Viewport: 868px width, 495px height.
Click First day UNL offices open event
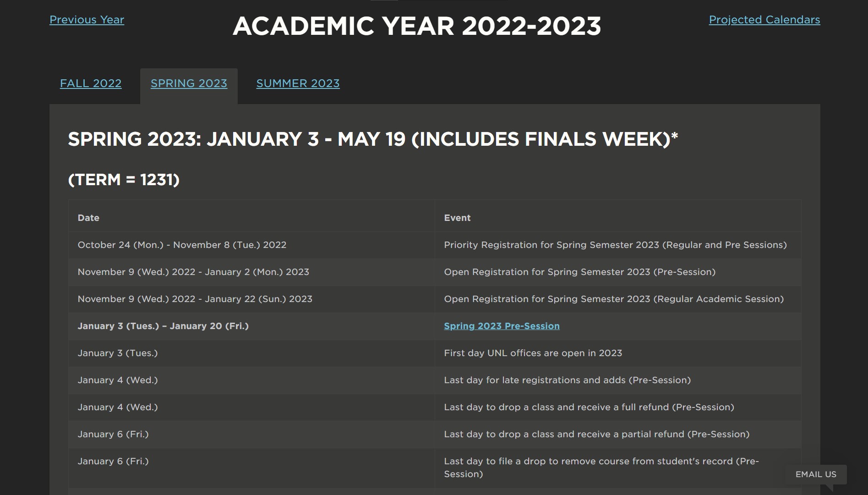(532, 353)
